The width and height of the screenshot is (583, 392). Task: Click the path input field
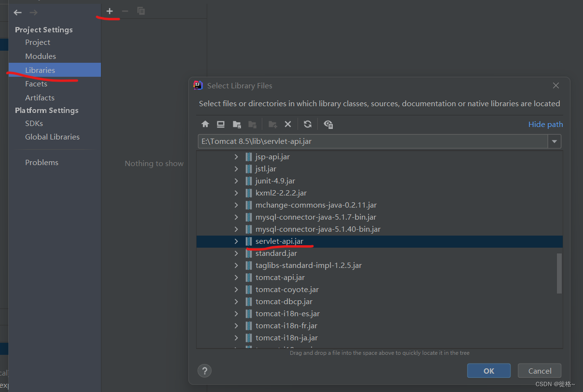pyautogui.click(x=373, y=141)
